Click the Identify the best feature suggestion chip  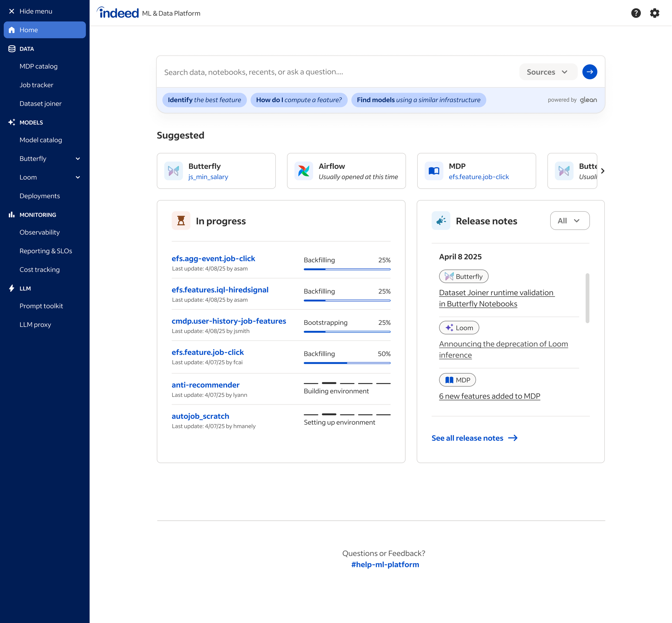tap(204, 100)
